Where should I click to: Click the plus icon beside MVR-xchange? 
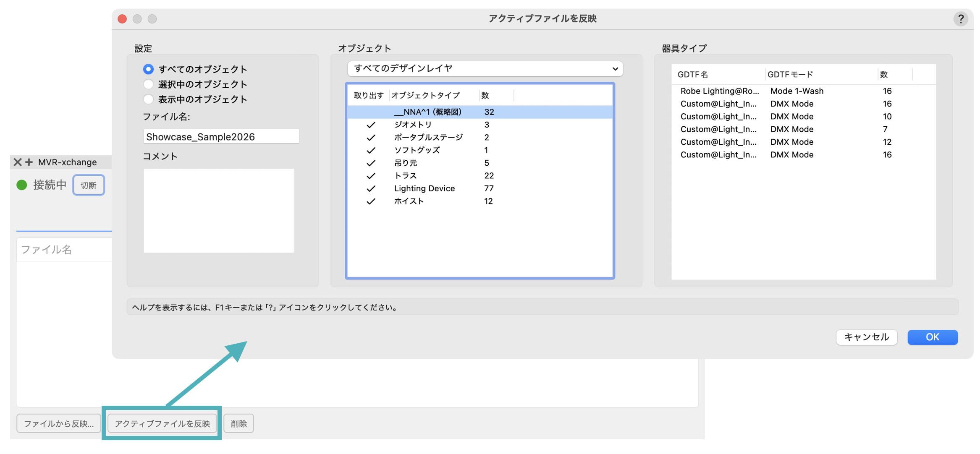pos(29,162)
